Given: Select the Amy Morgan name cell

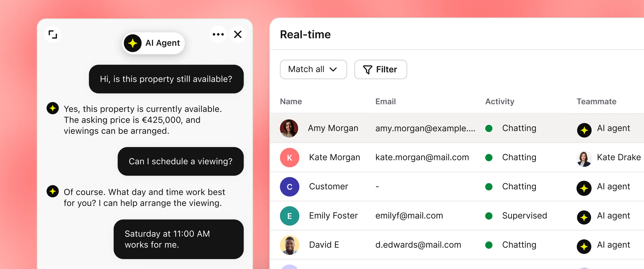Looking at the screenshot, I should point(333,128).
